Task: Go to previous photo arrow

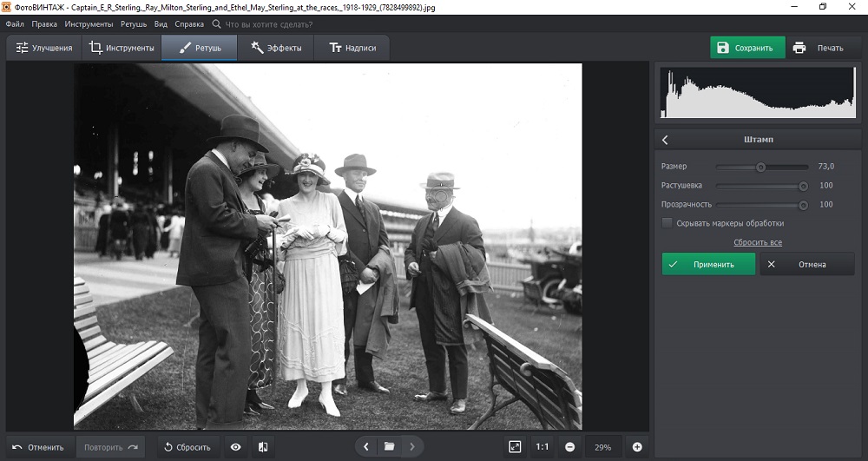Action: pyautogui.click(x=366, y=446)
